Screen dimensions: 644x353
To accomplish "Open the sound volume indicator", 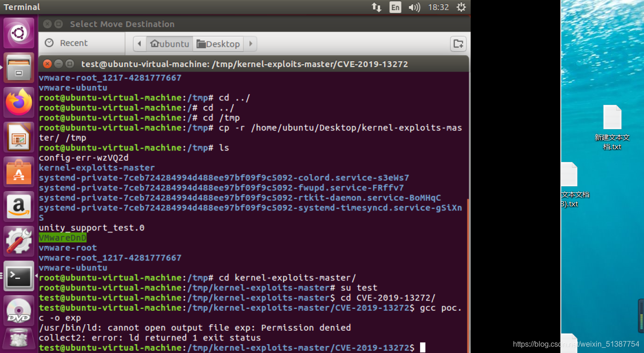I will click(x=414, y=7).
